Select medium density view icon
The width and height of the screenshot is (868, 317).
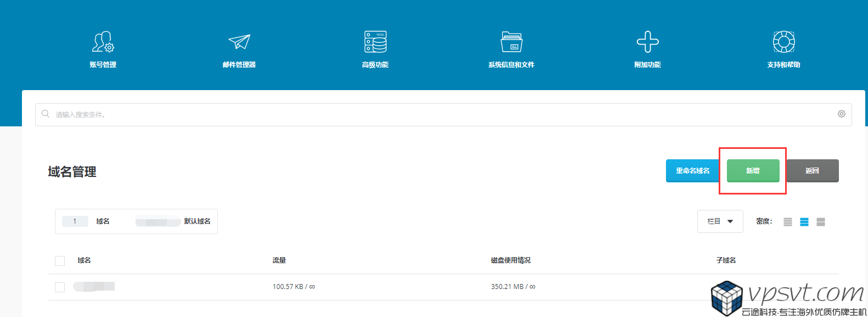pyautogui.click(x=804, y=222)
